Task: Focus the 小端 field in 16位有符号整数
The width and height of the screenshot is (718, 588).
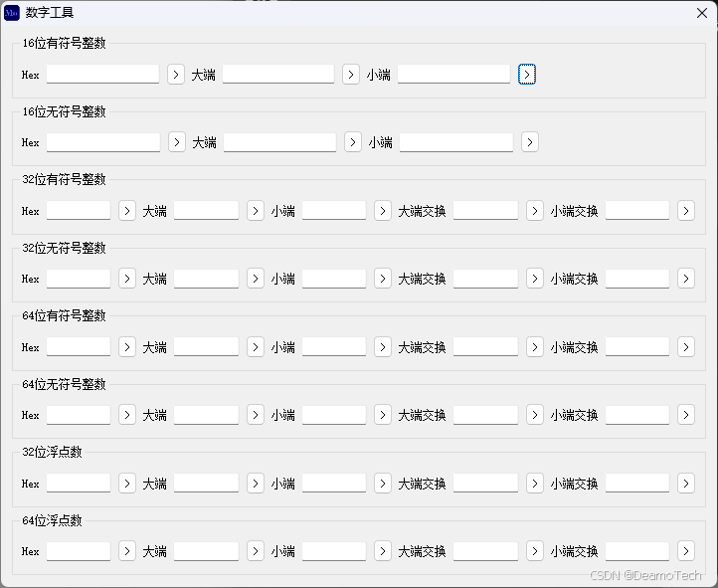Action: pyautogui.click(x=453, y=75)
